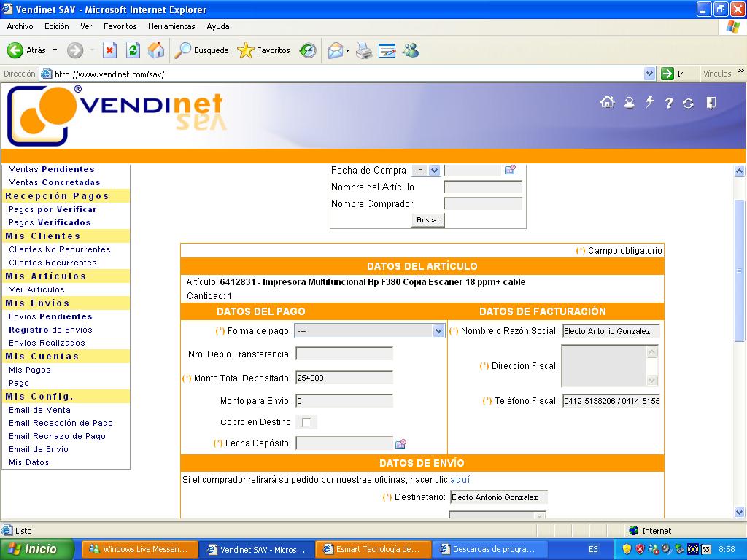Screen dimensions: 747x560
Task: Follow the 'aquí' link for office pickup
Action: pyautogui.click(x=460, y=480)
